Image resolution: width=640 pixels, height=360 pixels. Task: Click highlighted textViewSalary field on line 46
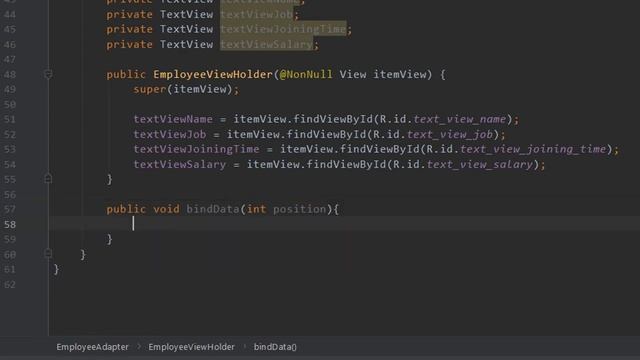[267, 44]
